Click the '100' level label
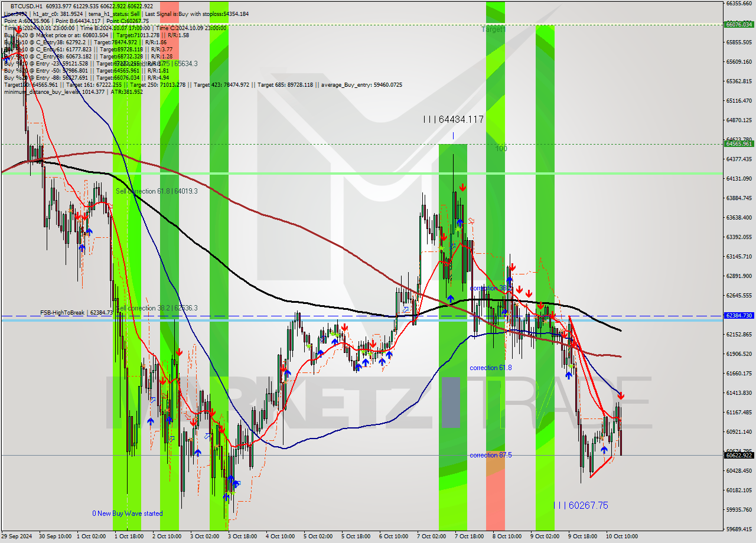 (501, 149)
